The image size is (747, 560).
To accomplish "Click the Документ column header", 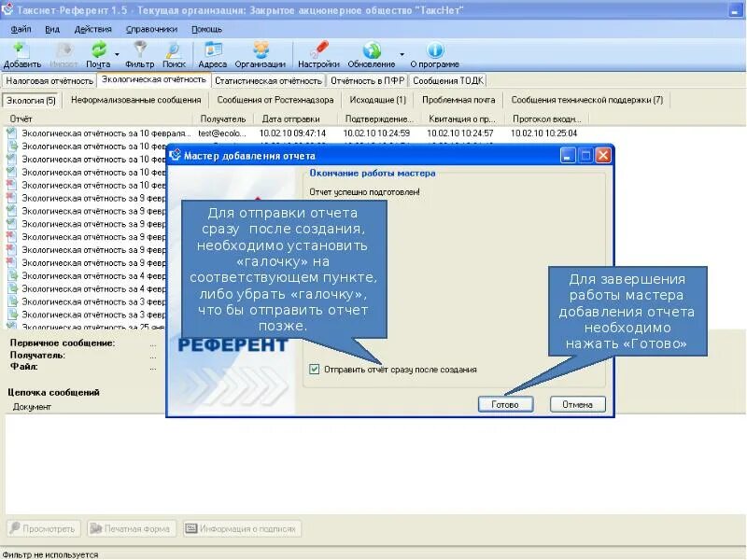I will coord(32,407).
